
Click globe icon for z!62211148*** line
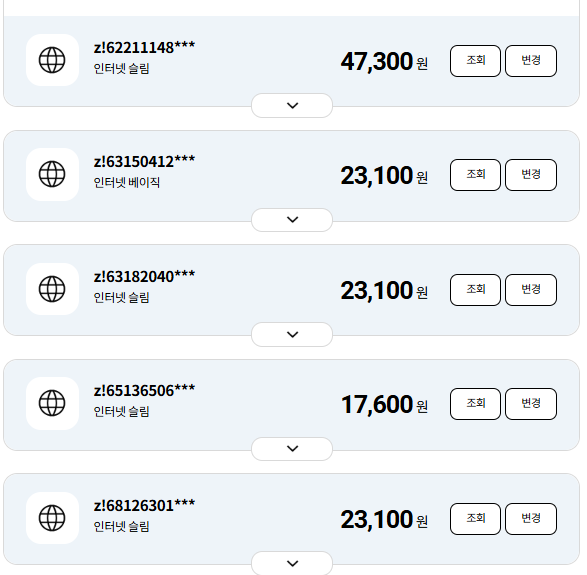point(52,60)
